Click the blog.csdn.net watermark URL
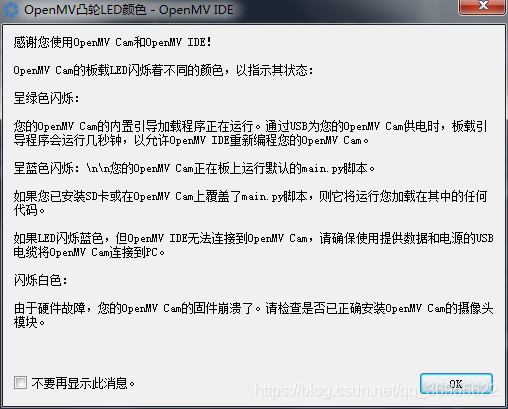The width and height of the screenshot is (508, 409). [376, 390]
